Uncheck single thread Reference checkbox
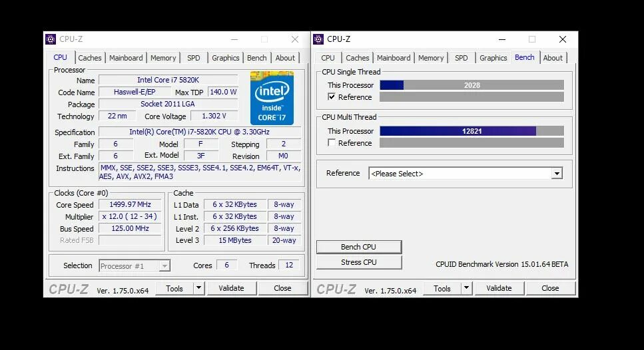Image resolution: width=644 pixels, height=350 pixels. tap(332, 97)
